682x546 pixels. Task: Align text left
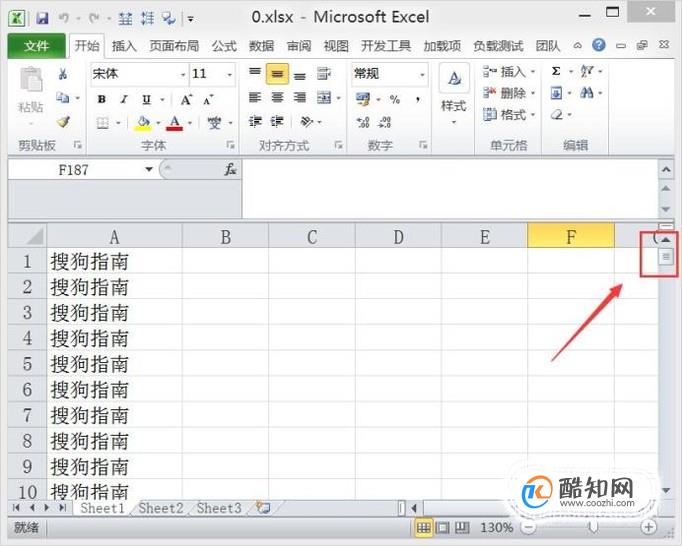click(x=255, y=97)
